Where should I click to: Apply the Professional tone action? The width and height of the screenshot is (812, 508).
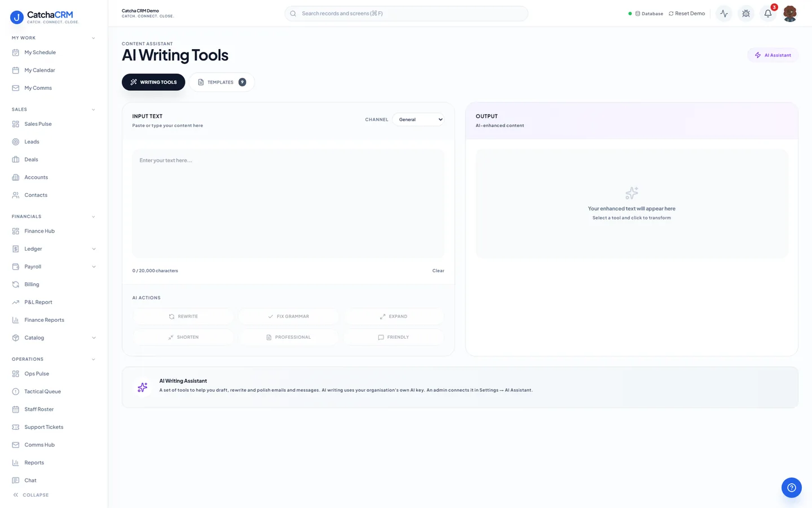click(x=288, y=337)
